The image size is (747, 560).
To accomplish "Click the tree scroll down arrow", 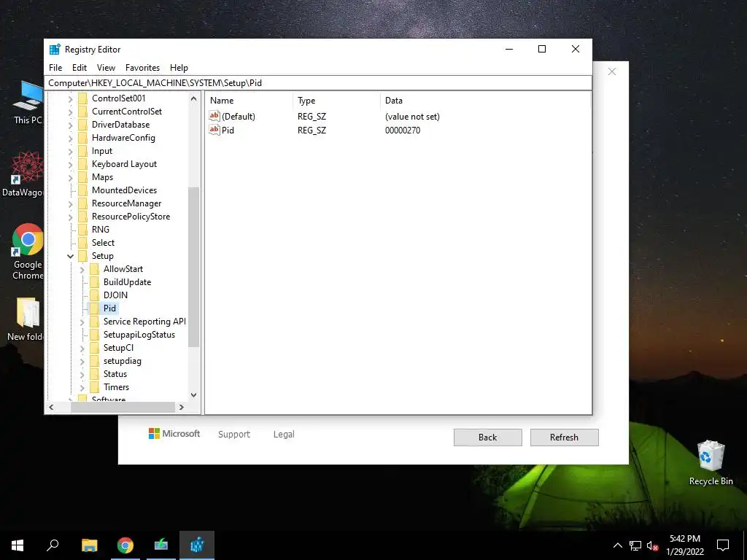I will tap(193, 394).
